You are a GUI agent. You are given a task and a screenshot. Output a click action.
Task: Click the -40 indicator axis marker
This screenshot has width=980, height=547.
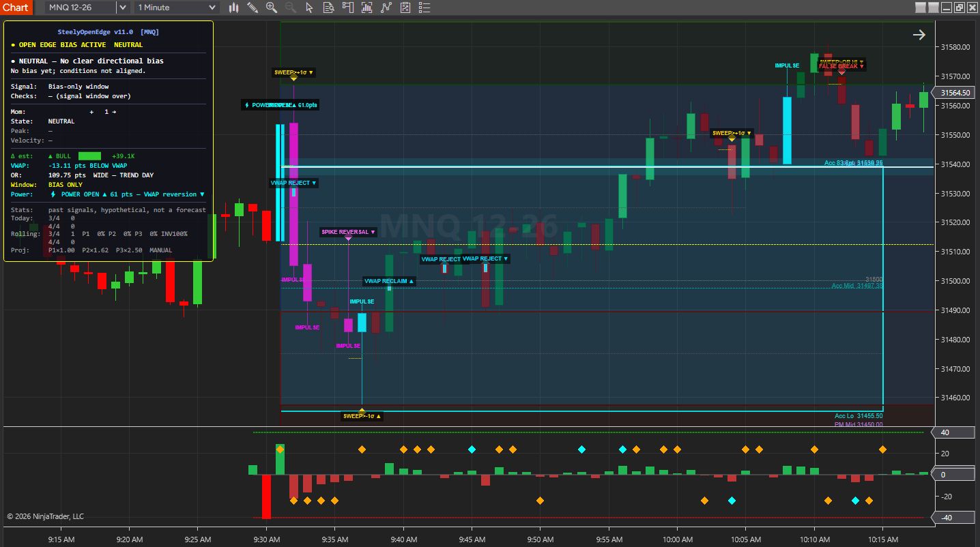(951, 518)
